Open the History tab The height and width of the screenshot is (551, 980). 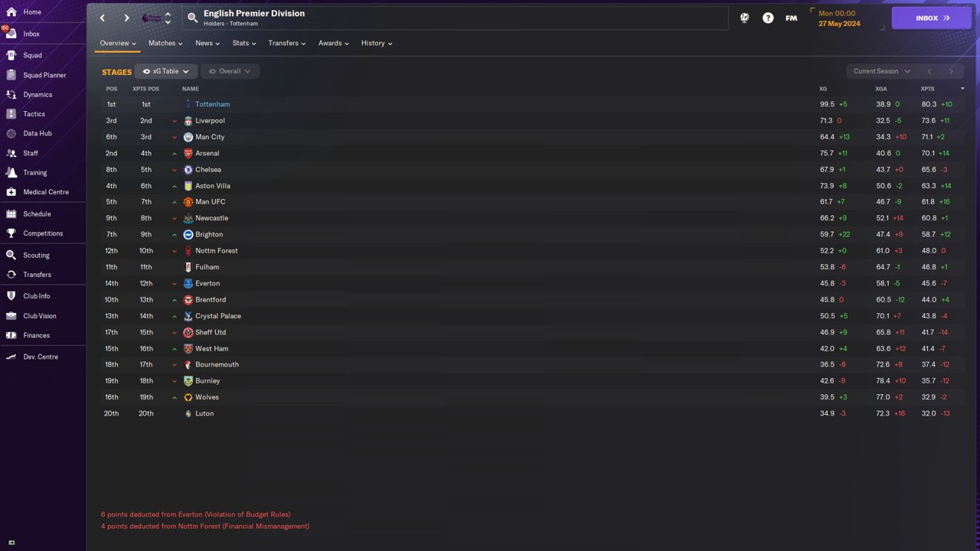(377, 43)
